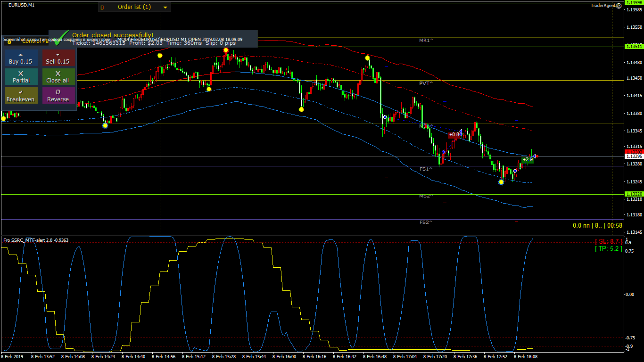
Task: Click the red 'SL: 8.7' label
Action: coord(608,241)
